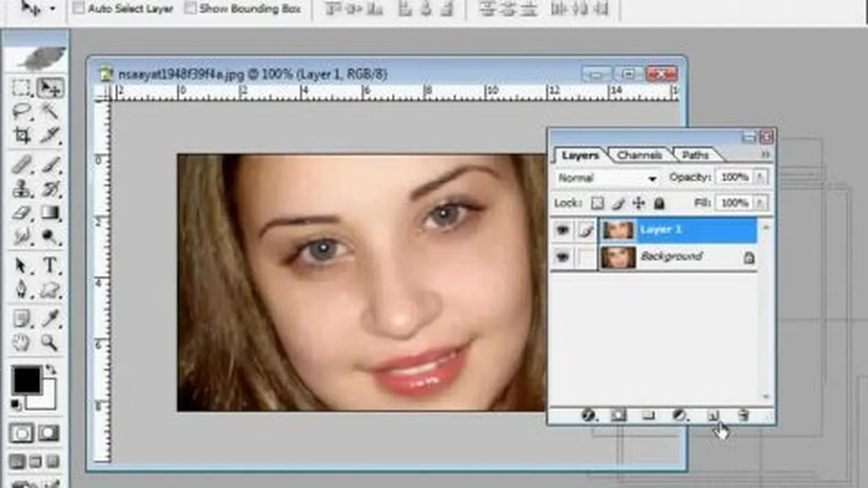Select the Lasso tool
This screenshot has height=488, width=868.
pos(22,112)
